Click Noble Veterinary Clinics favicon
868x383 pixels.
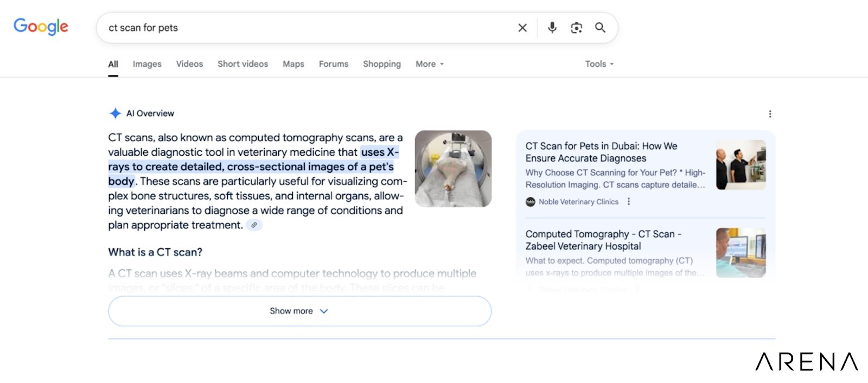(531, 202)
